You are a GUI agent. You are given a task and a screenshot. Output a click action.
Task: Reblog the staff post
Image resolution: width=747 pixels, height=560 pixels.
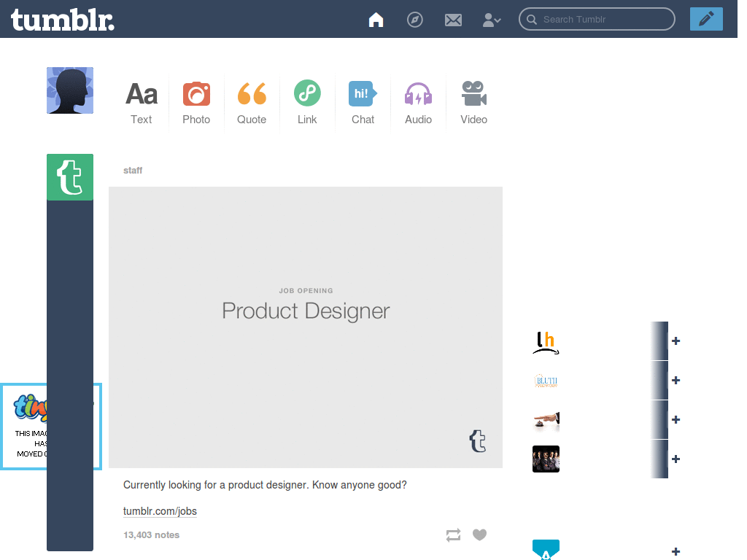point(453,534)
